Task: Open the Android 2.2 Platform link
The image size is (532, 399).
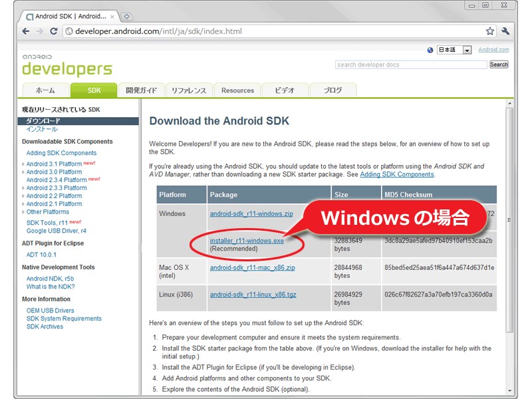Action: (x=55, y=196)
